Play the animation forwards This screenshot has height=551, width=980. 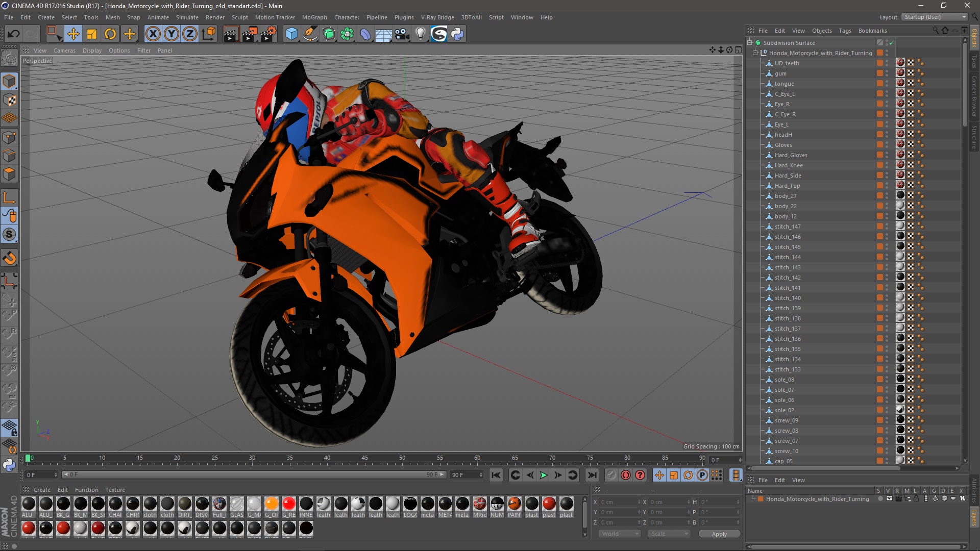click(x=544, y=475)
